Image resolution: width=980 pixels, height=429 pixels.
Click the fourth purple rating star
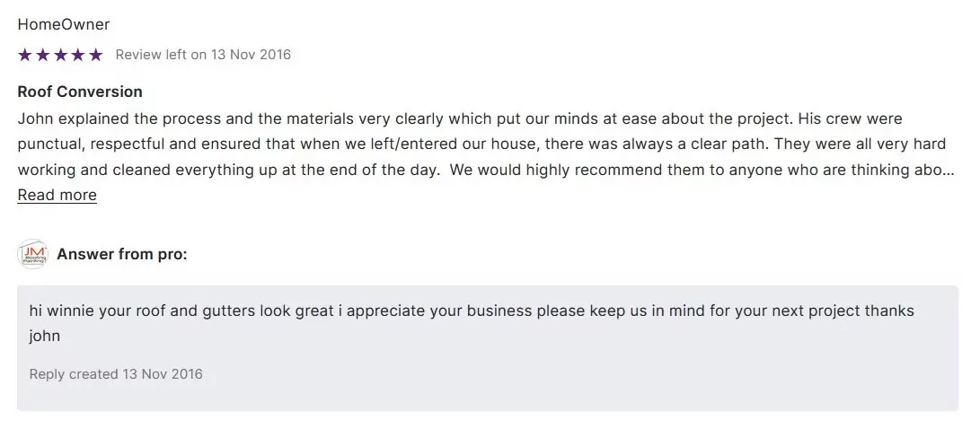click(78, 55)
